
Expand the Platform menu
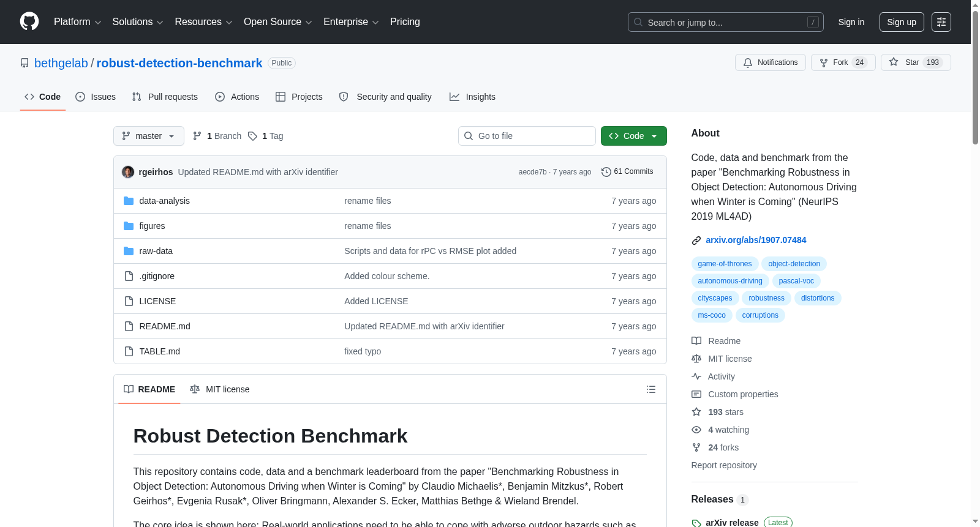pyautogui.click(x=78, y=22)
